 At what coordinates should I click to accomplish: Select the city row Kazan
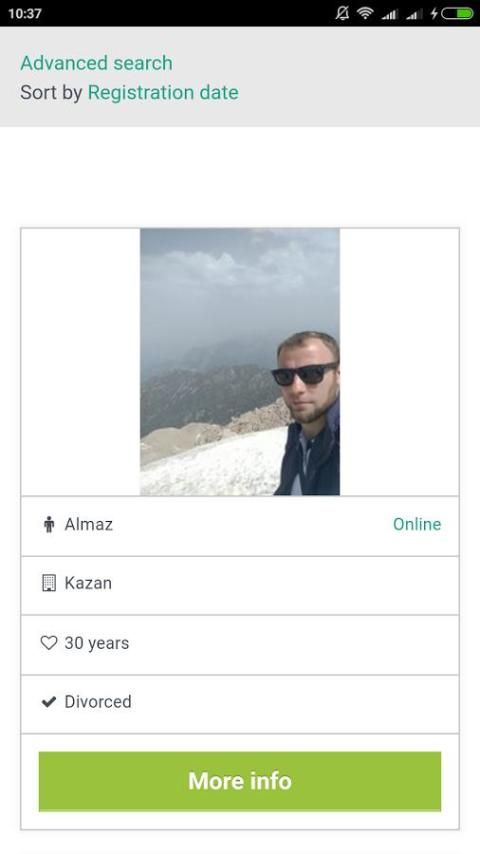240,585
